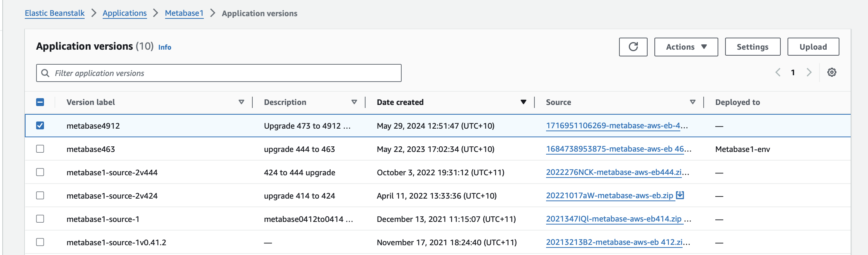This screenshot has height=255, width=868.
Task: Sort by Source column arrow
Action: pyautogui.click(x=692, y=102)
